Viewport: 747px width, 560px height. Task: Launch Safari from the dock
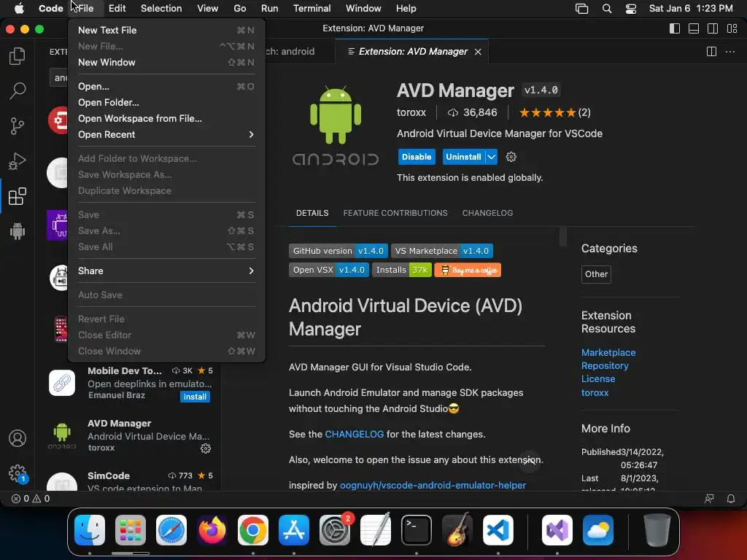point(171,530)
